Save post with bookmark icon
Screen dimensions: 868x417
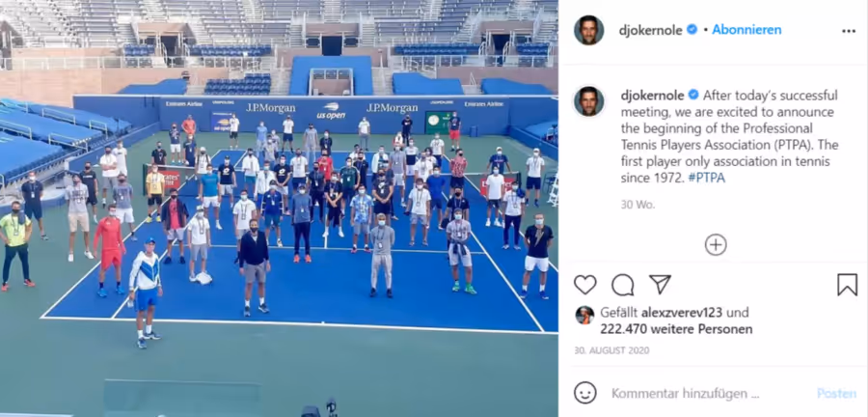(x=847, y=285)
